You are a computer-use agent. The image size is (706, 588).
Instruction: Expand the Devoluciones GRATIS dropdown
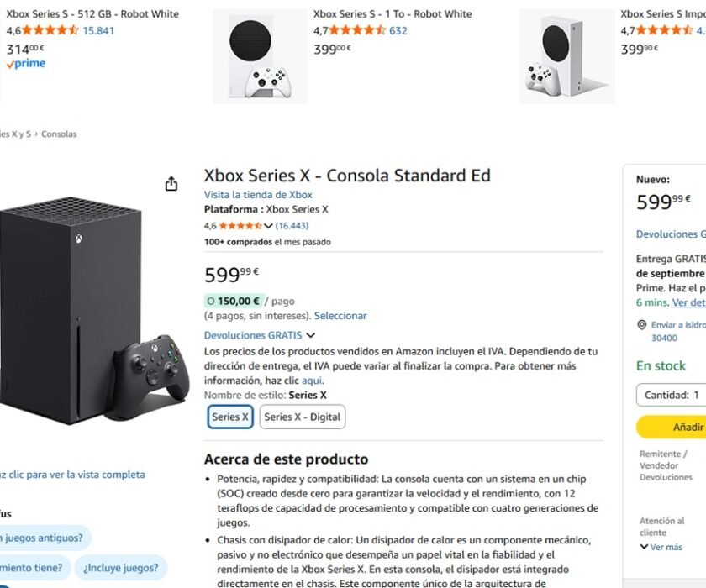coord(310,335)
